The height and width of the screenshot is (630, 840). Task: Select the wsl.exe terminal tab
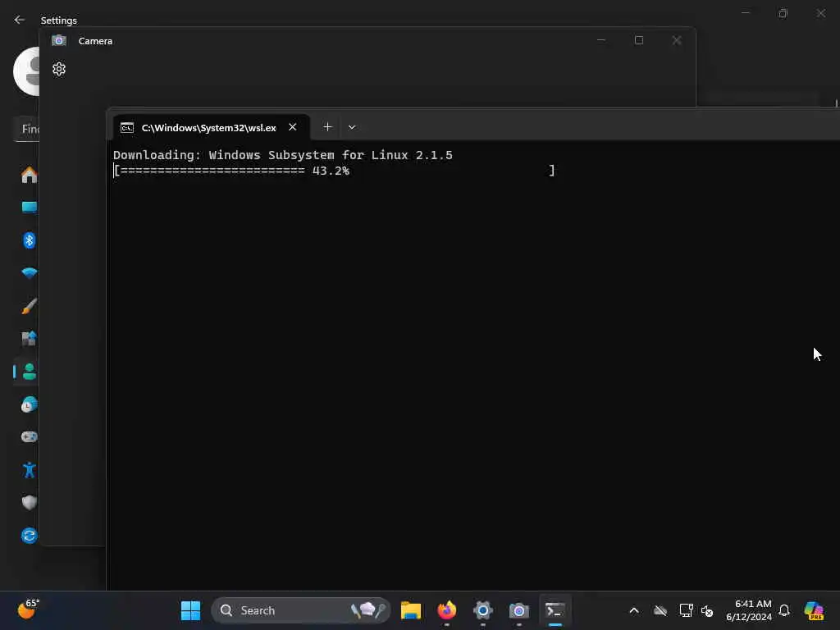tap(211, 127)
